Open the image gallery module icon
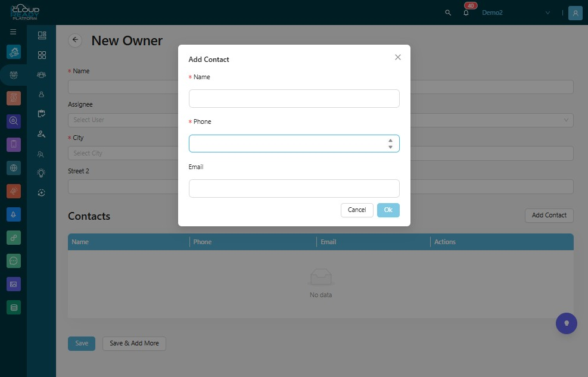The height and width of the screenshot is (377, 588). click(x=14, y=285)
